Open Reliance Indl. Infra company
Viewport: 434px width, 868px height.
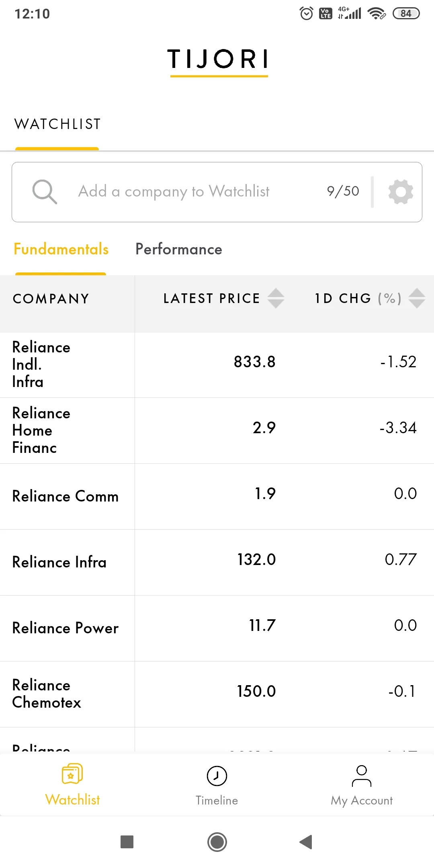pos(41,364)
